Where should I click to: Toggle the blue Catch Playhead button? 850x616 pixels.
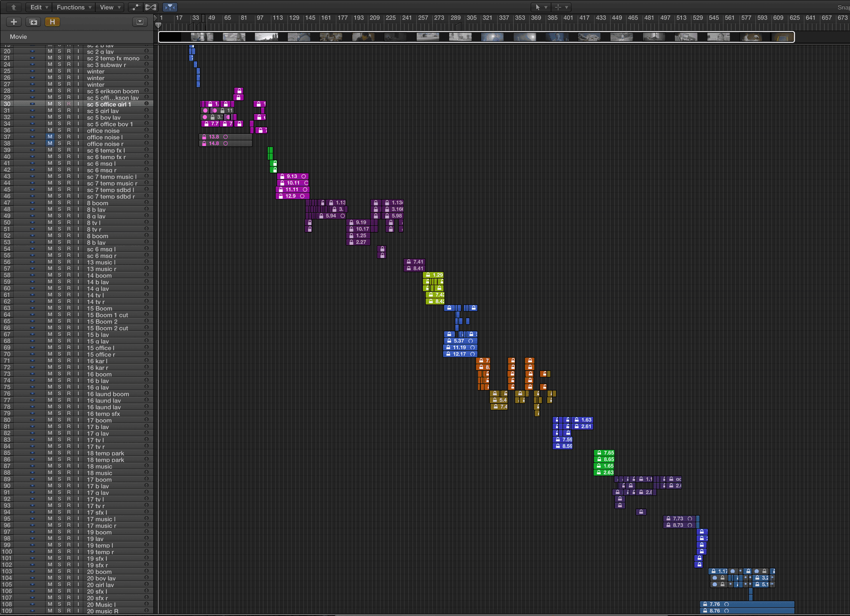170,7
